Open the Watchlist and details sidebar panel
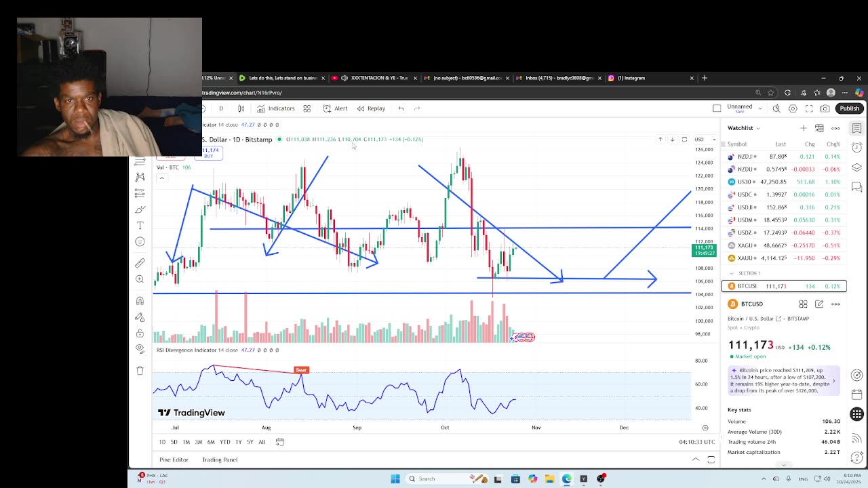The width and height of the screenshot is (868, 488). (857, 128)
